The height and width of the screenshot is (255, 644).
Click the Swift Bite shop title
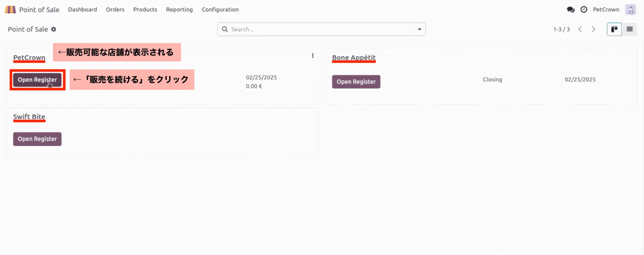pyautogui.click(x=29, y=117)
